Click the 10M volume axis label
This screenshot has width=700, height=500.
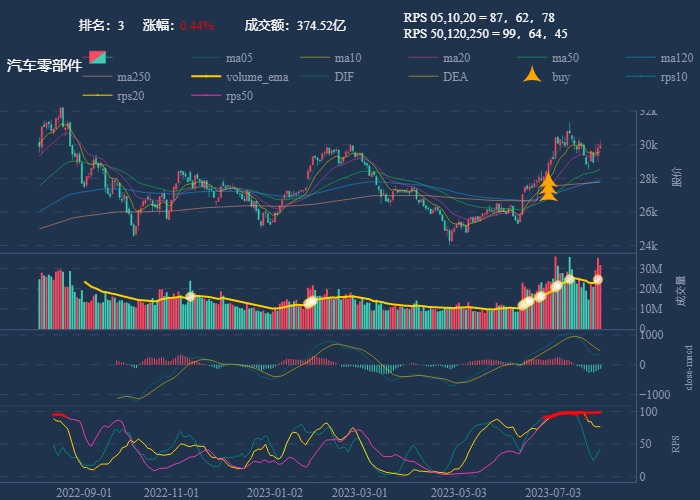coord(651,309)
